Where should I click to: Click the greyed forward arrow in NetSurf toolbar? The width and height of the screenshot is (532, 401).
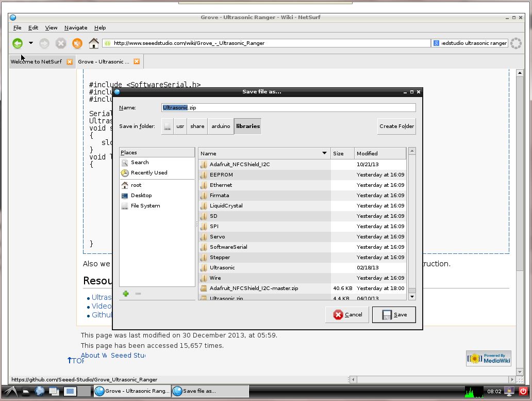click(44, 43)
